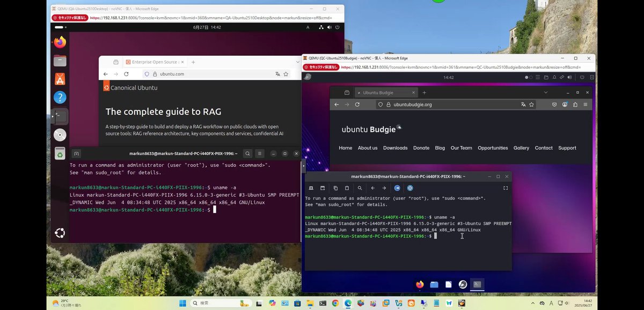Open the Home link on Ubuntu Budgie site
The image size is (644, 310).
pyautogui.click(x=346, y=148)
